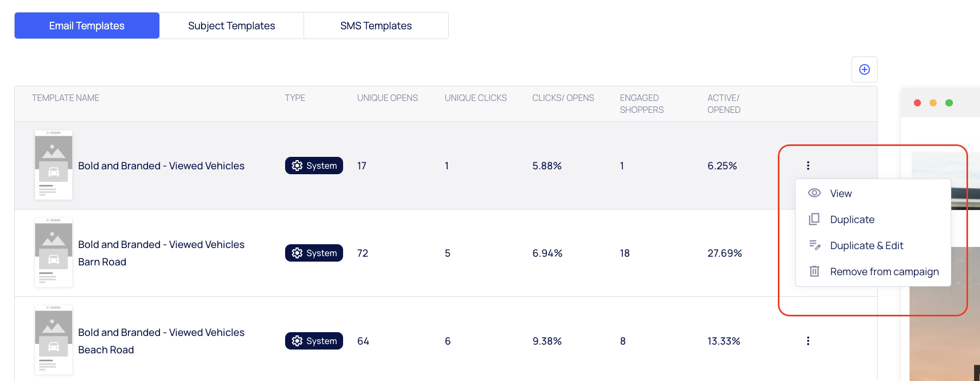The width and height of the screenshot is (980, 381).
Task: Open three-dot menu for first Viewed Vehicles row
Action: point(808,166)
